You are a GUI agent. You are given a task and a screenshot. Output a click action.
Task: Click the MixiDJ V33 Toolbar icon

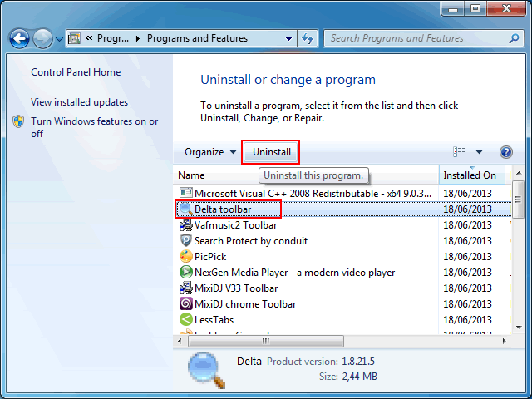(185, 288)
